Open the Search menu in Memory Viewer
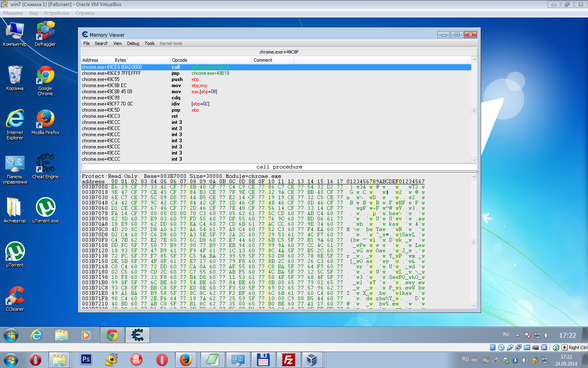588x368 pixels. click(x=101, y=43)
